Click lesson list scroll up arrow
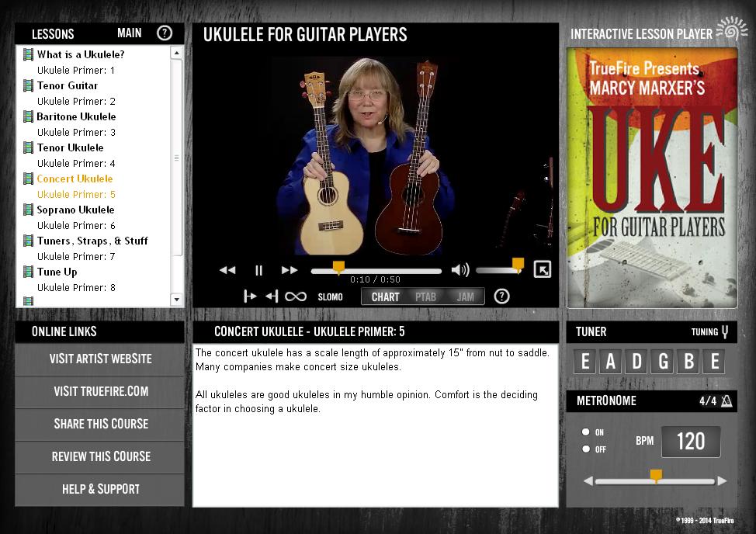The width and height of the screenshot is (756, 534). (176, 53)
